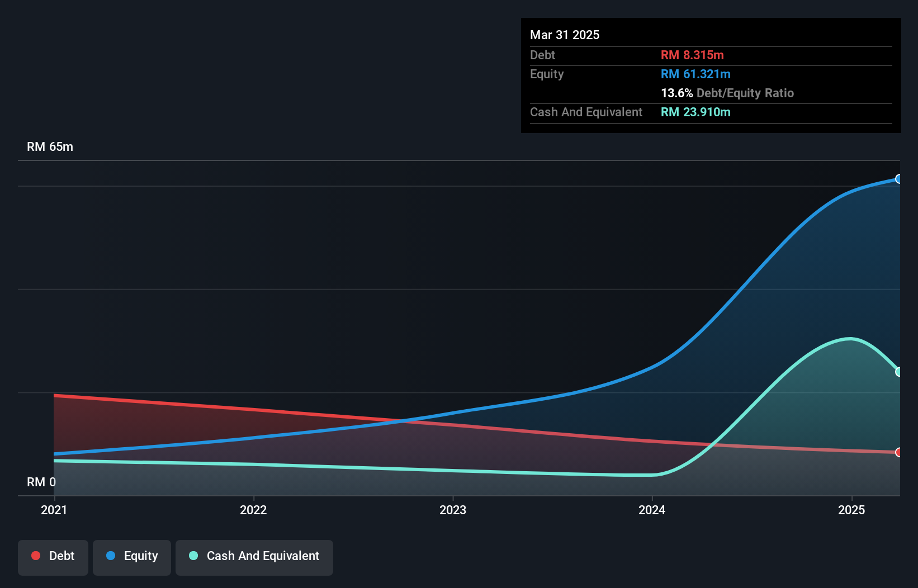Click the RM 0 y-axis label

pyautogui.click(x=41, y=482)
